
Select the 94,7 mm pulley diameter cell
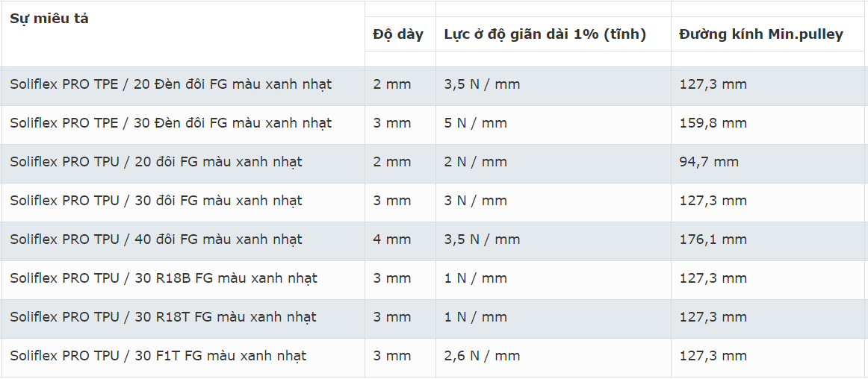click(x=708, y=162)
